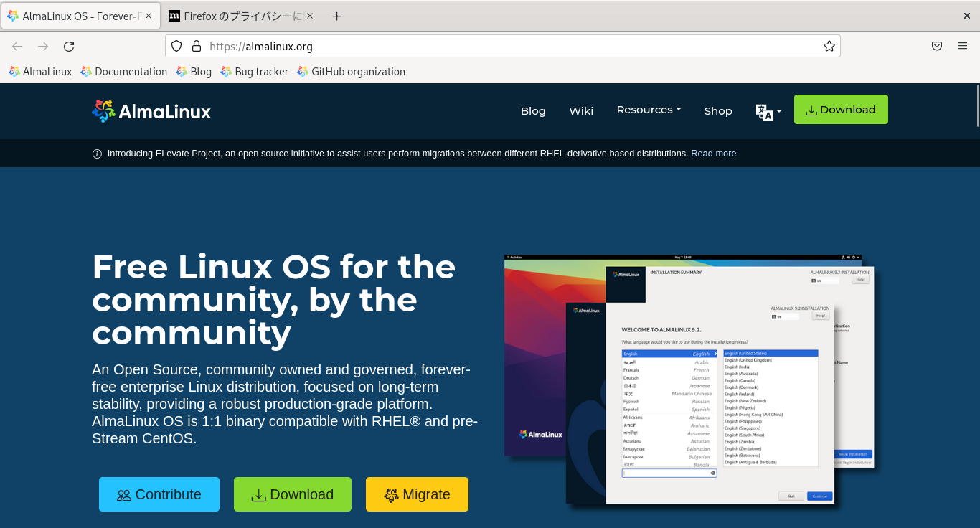Switch to the AlmaLinux OS tab
Image resolution: width=980 pixels, height=528 pixels.
point(80,16)
